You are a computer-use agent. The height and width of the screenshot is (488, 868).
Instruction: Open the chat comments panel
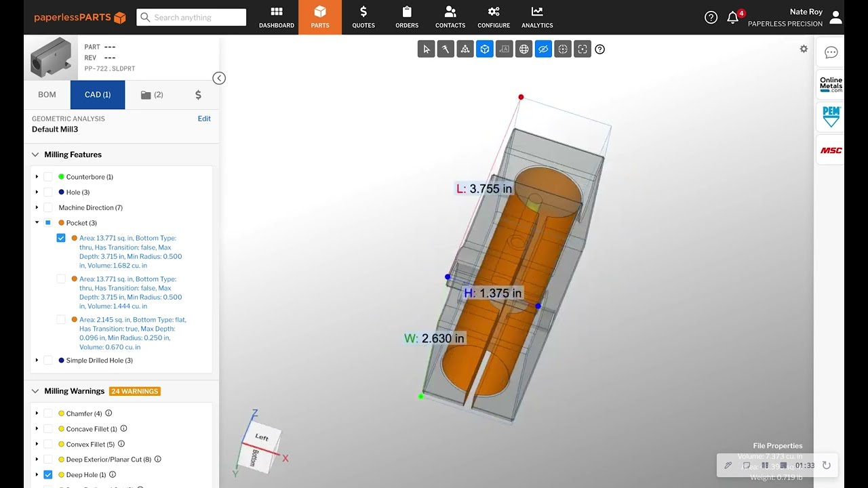831,53
